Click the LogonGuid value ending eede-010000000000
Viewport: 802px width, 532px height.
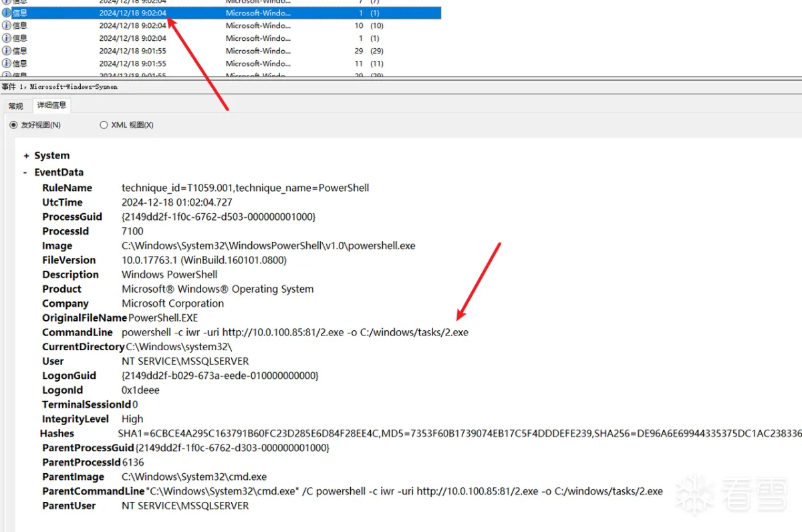[x=220, y=376]
